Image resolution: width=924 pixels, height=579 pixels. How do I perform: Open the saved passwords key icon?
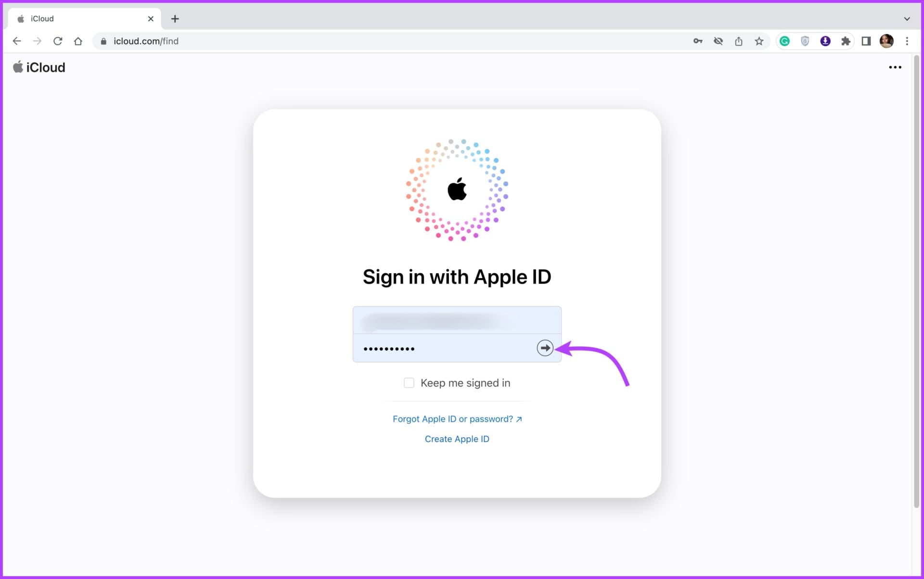[x=698, y=41]
